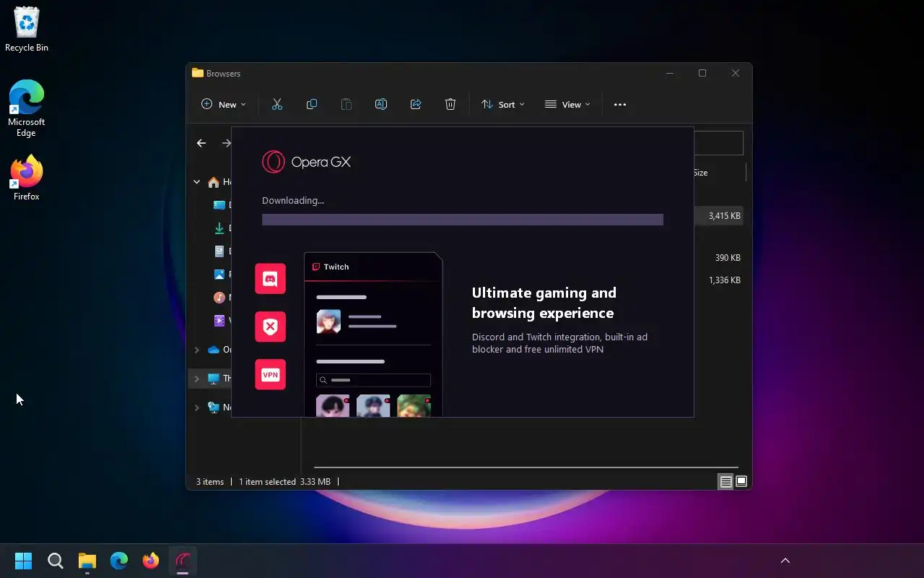Viewport: 924px width, 578px height.
Task: Click the VPN icon in the installer
Action: (270, 374)
